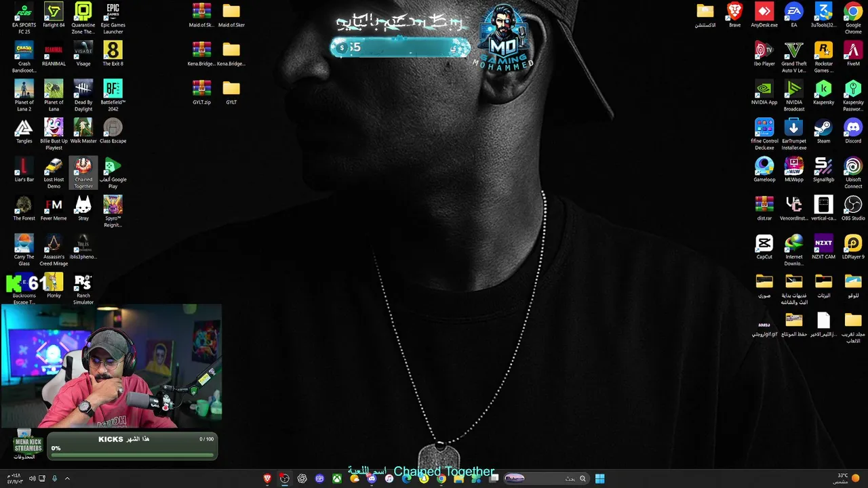Image resolution: width=868 pixels, height=488 pixels.
Task: Select the Walk Master icon
Action: coord(83,131)
